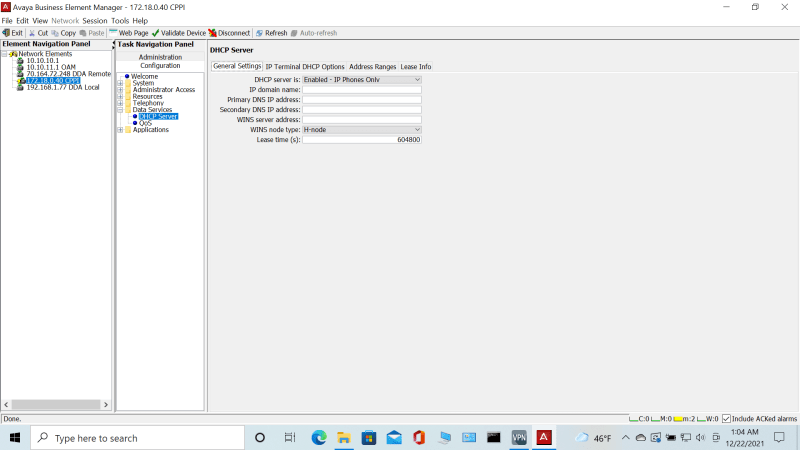Collapse the Network Elements root node
The width and height of the screenshot is (800, 450).
(x=5, y=54)
